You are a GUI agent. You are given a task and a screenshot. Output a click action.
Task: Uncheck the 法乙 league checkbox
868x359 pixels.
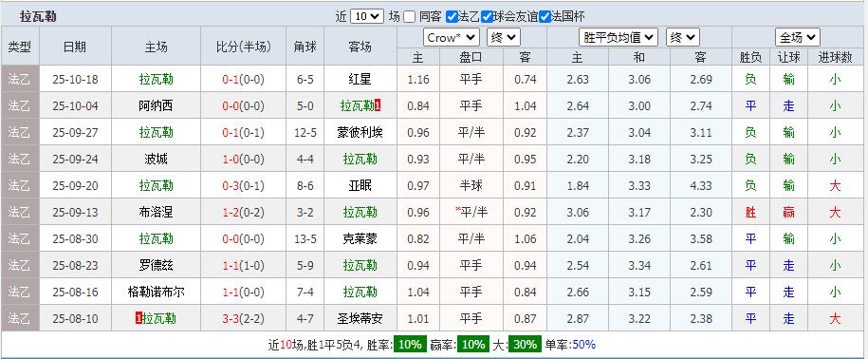click(x=452, y=17)
